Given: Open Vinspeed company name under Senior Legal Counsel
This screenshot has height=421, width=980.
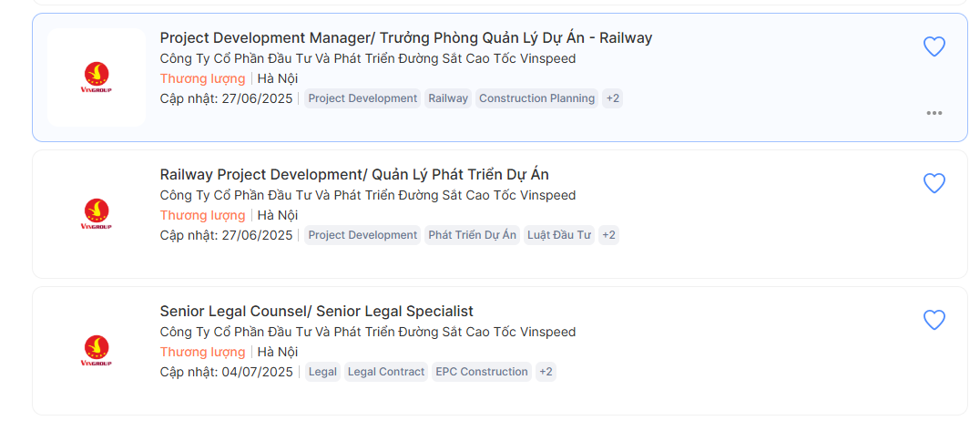Looking at the screenshot, I should (x=368, y=332).
